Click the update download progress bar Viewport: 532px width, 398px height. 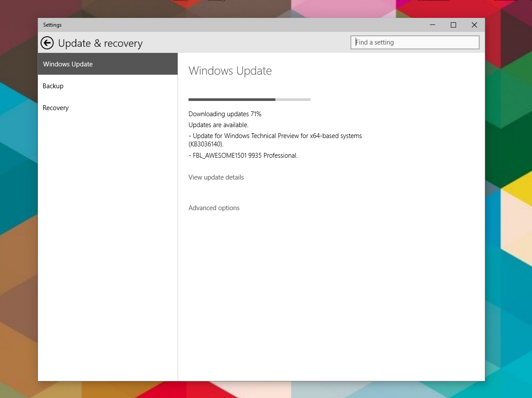point(250,100)
